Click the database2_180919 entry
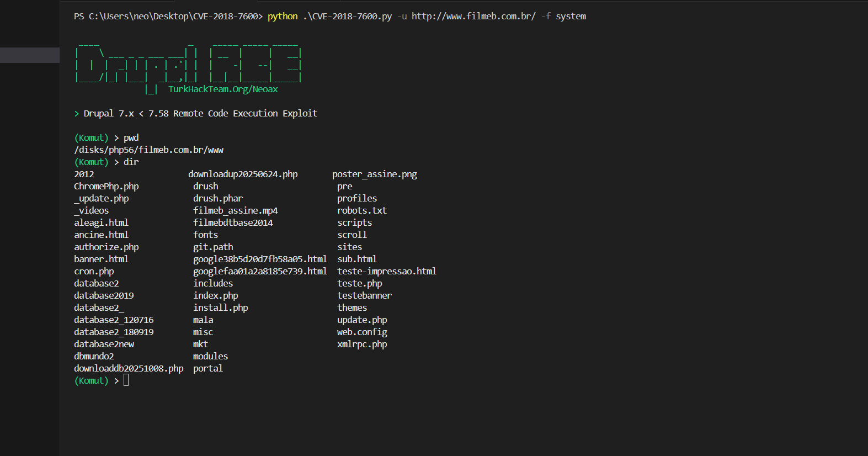 [x=114, y=332]
